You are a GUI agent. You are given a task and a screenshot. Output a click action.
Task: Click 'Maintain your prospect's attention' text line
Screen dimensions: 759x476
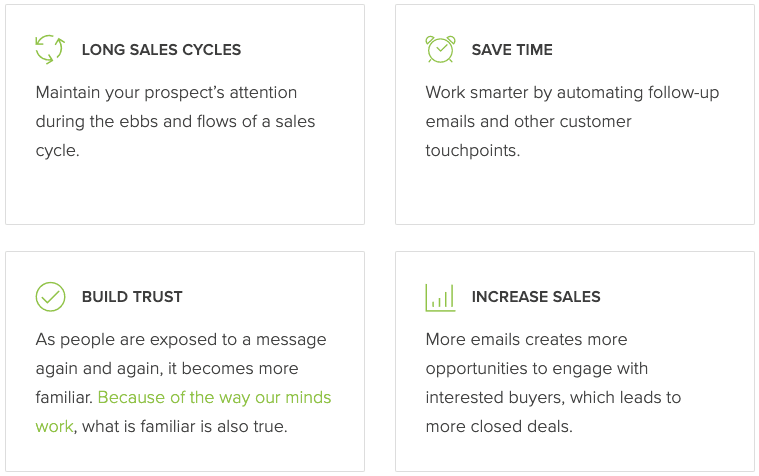(166, 93)
